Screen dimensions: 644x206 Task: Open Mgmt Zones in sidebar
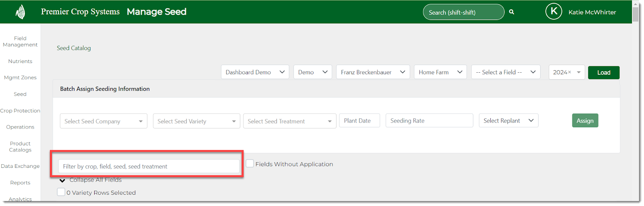20,78
